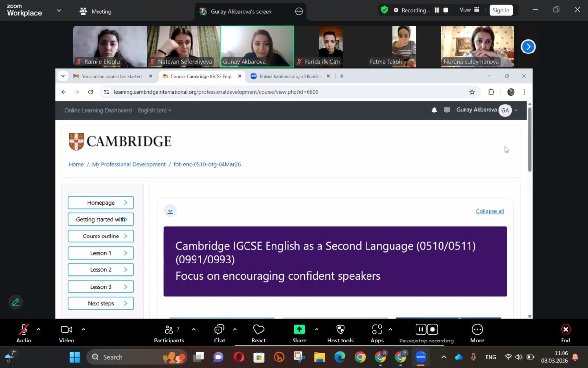This screenshot has height=368, width=588.
Task: Click the green annotate pencil icon
Action: (16, 302)
